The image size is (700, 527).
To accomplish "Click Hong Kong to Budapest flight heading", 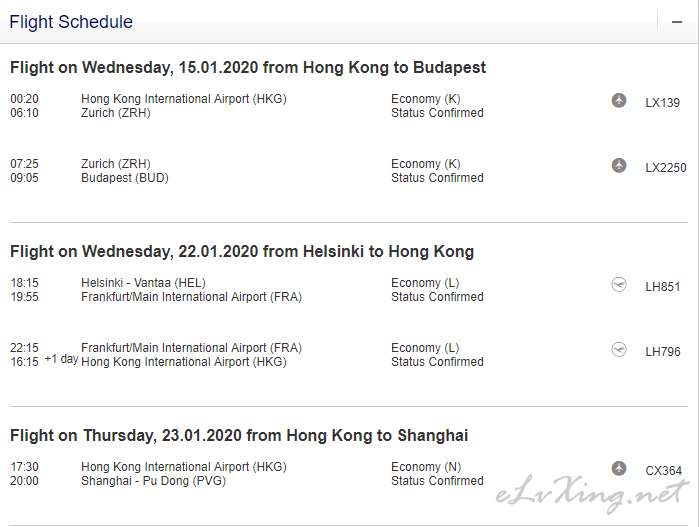I will 248,67.
